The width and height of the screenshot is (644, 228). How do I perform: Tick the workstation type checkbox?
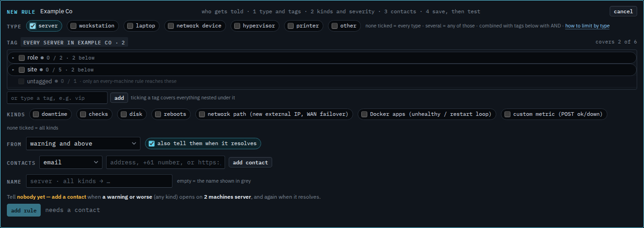pos(73,26)
